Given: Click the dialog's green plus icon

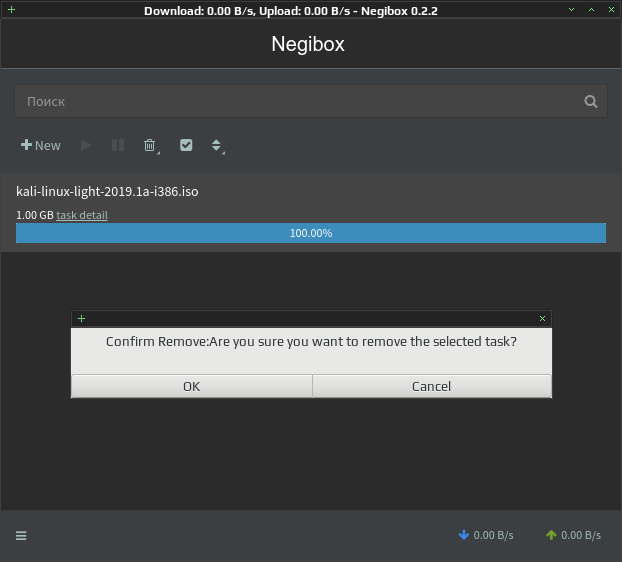Looking at the screenshot, I should point(81,318).
